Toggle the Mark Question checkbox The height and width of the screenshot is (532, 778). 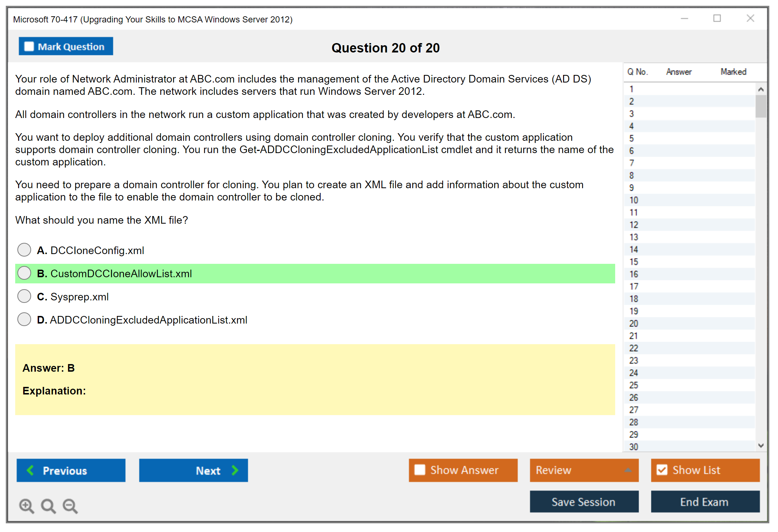(x=29, y=46)
